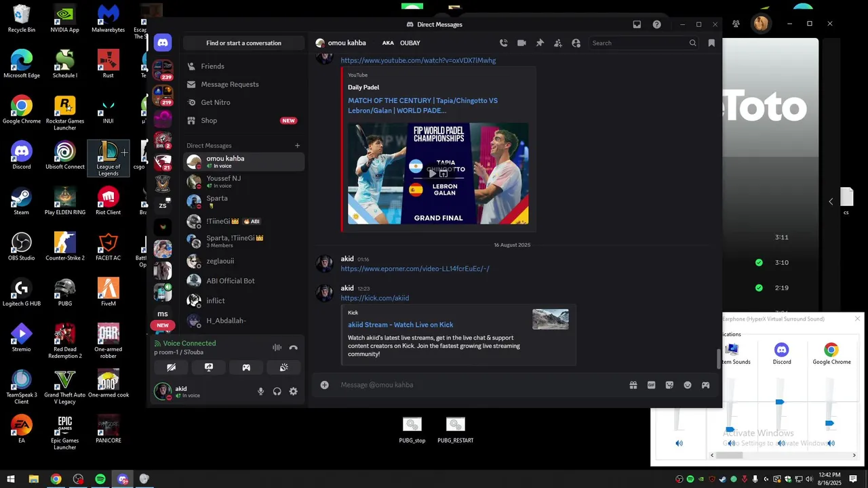The width and height of the screenshot is (868, 488).
Task: Mute Google Chrome in volume mixer
Action: click(x=831, y=443)
